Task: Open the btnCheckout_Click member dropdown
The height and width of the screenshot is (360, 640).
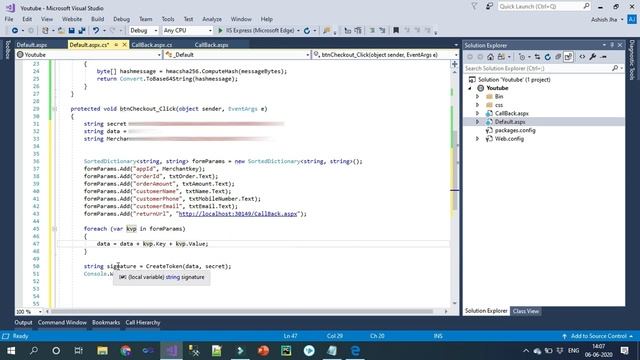Action: [456, 55]
